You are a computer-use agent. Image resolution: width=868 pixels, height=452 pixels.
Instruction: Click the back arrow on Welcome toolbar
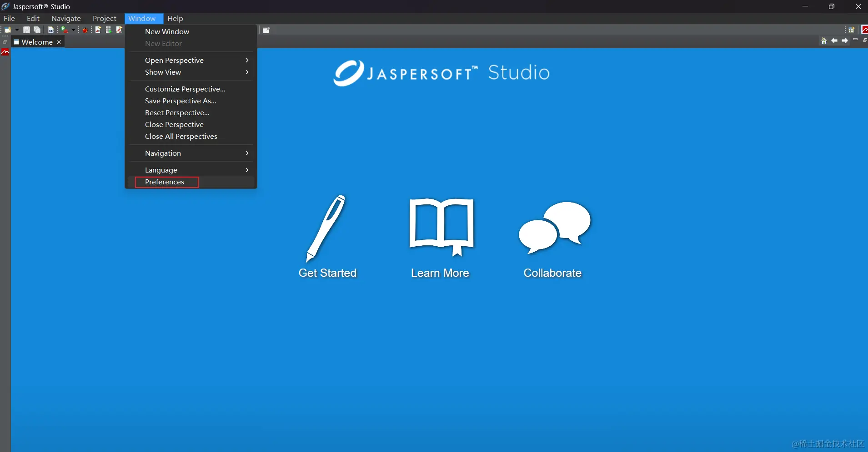[x=834, y=41]
